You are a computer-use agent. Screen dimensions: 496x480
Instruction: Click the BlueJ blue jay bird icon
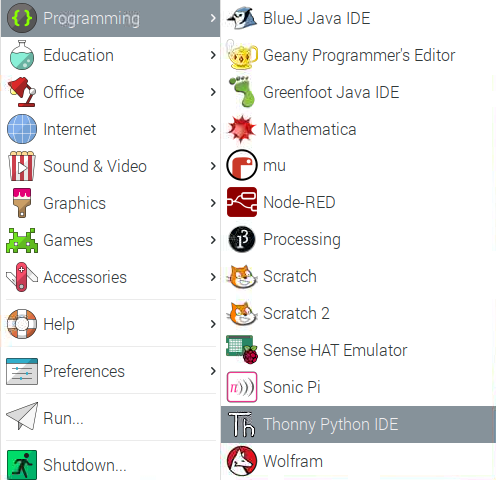pos(242,18)
